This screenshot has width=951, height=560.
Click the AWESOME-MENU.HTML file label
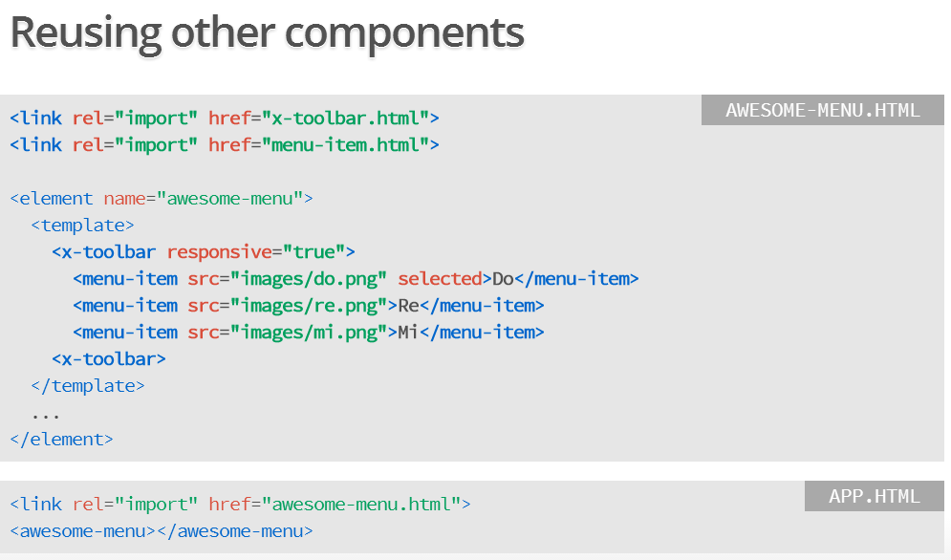click(x=822, y=110)
